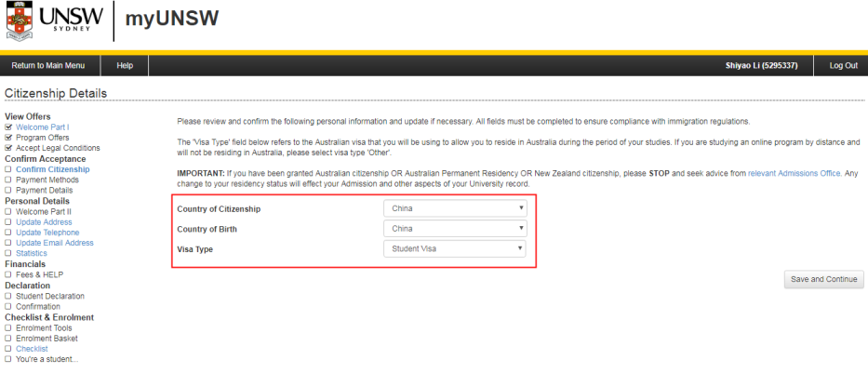Toggle Welcome Part I checkbox
868x373 pixels.
[x=7, y=127]
